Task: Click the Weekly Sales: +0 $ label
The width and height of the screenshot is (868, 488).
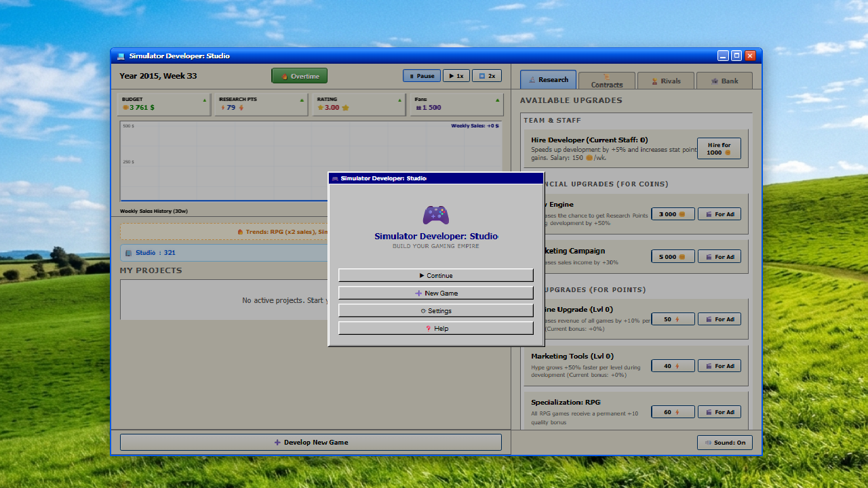Action: (475, 125)
